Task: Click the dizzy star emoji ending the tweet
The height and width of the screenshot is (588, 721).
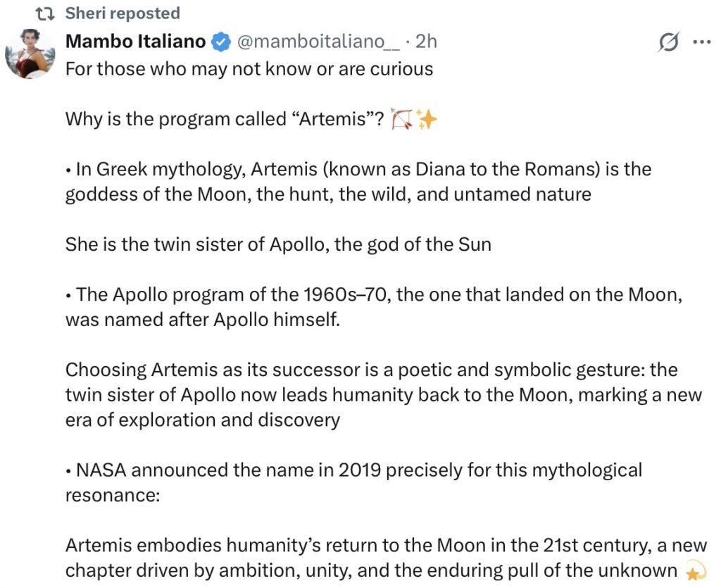Action: tap(696, 570)
